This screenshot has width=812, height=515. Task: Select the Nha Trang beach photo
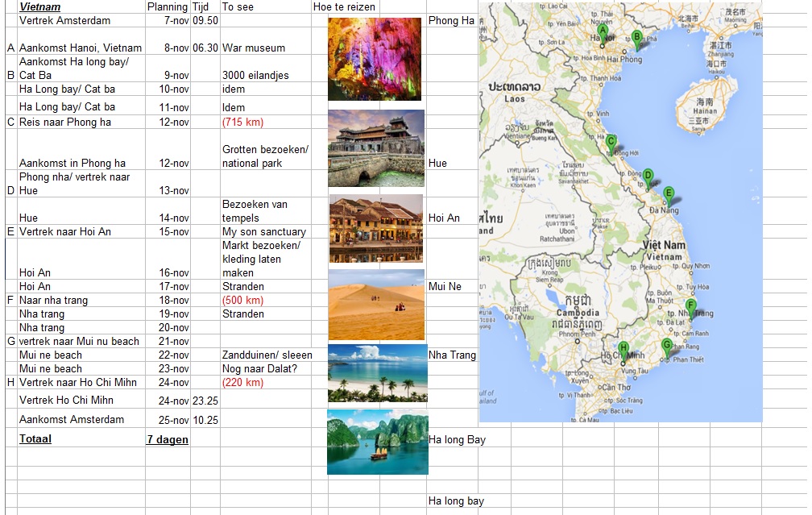coord(378,373)
